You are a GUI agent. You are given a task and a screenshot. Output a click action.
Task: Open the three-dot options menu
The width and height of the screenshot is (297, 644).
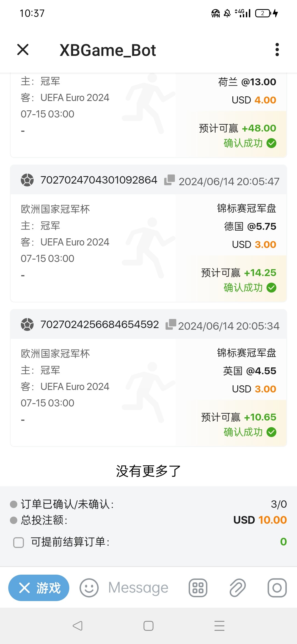click(x=277, y=50)
